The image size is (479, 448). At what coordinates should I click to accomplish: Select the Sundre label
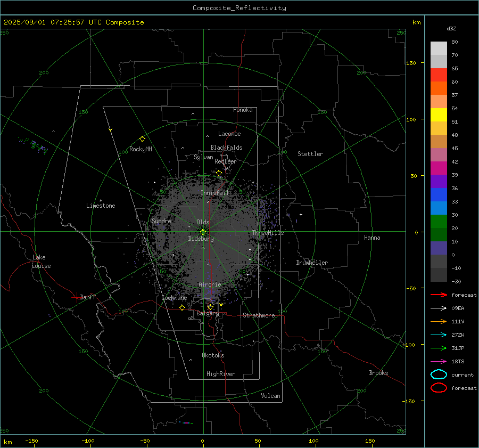click(x=161, y=221)
